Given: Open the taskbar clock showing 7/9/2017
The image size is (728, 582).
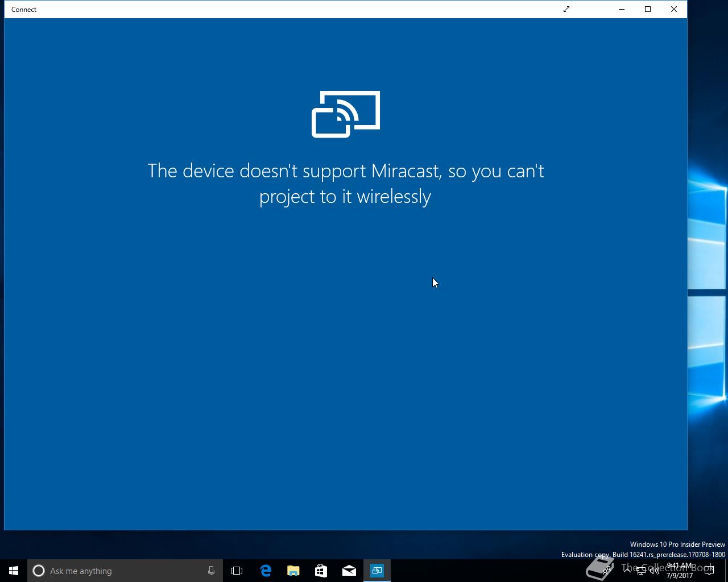Looking at the screenshot, I should pyautogui.click(x=680, y=571).
